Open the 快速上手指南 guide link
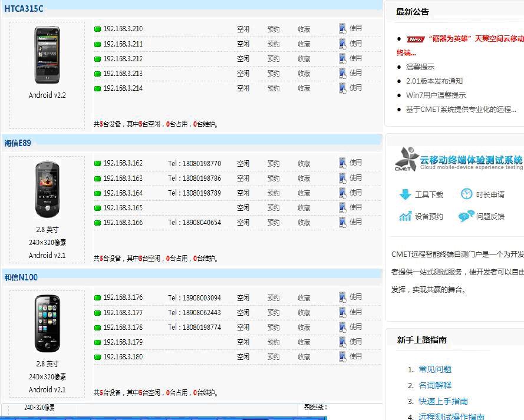 click(x=443, y=401)
